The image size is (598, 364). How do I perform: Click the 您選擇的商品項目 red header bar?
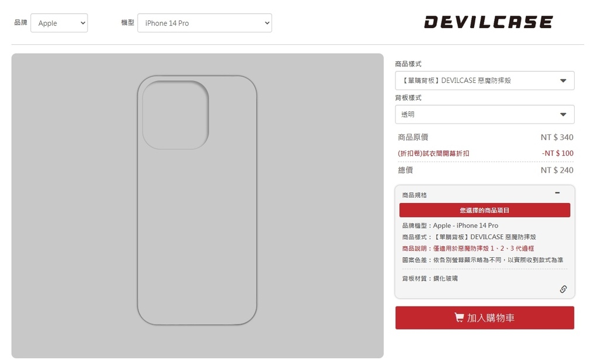(484, 210)
